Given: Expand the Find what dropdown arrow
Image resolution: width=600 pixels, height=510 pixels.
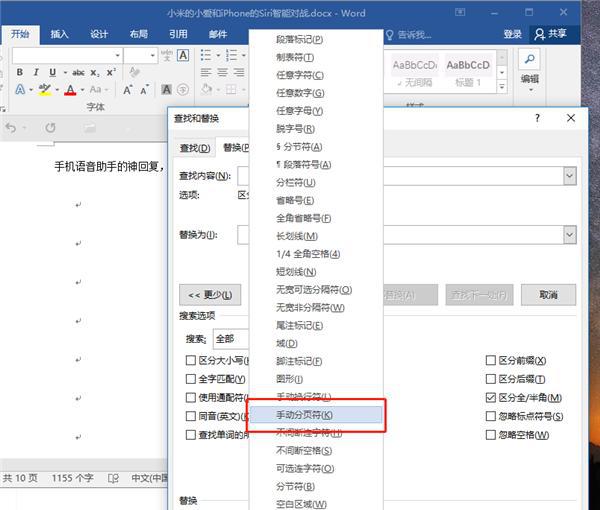Looking at the screenshot, I should pos(569,176).
